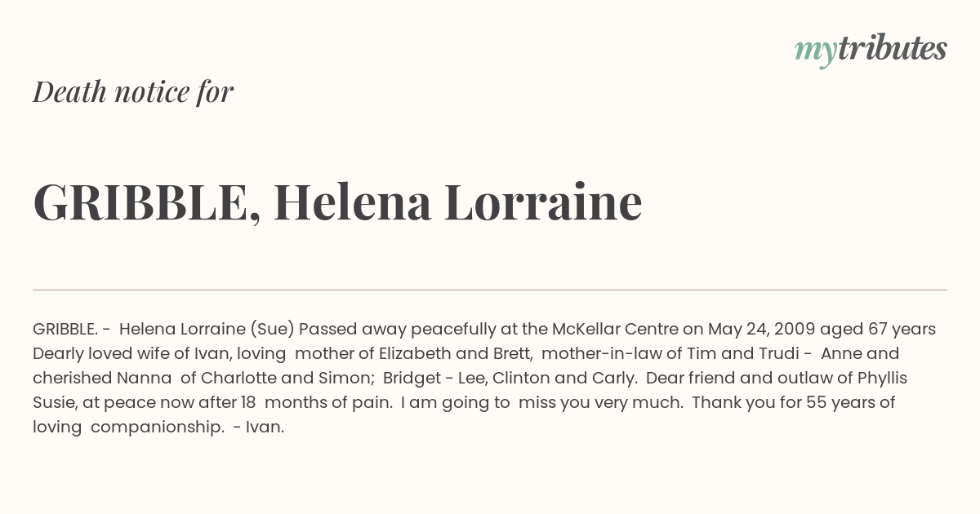The height and width of the screenshot is (514, 980).
Task: Click 'Elizabeth and Brett' in the notice
Action: coord(458,353)
